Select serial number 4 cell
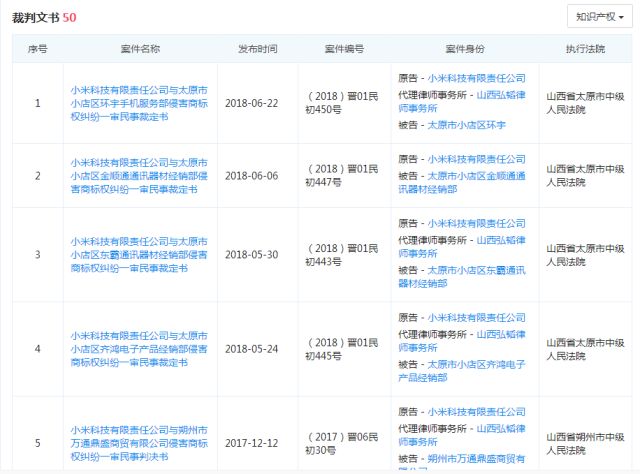 (x=38, y=349)
